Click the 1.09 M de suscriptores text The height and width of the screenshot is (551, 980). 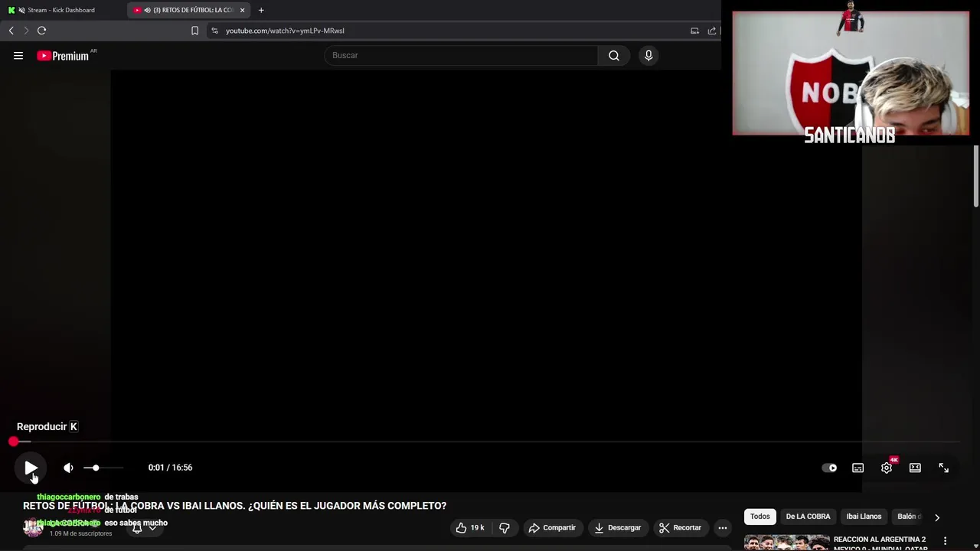80,533
